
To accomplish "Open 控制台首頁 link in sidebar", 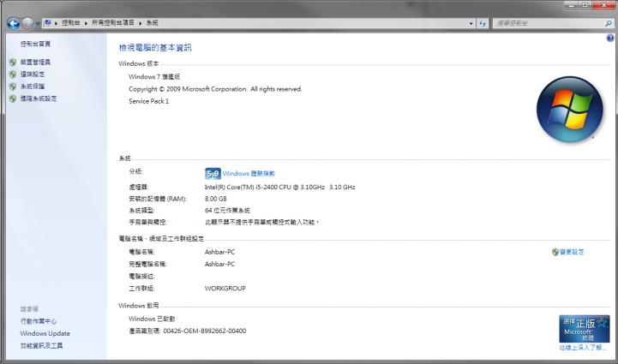I will [x=35, y=44].
